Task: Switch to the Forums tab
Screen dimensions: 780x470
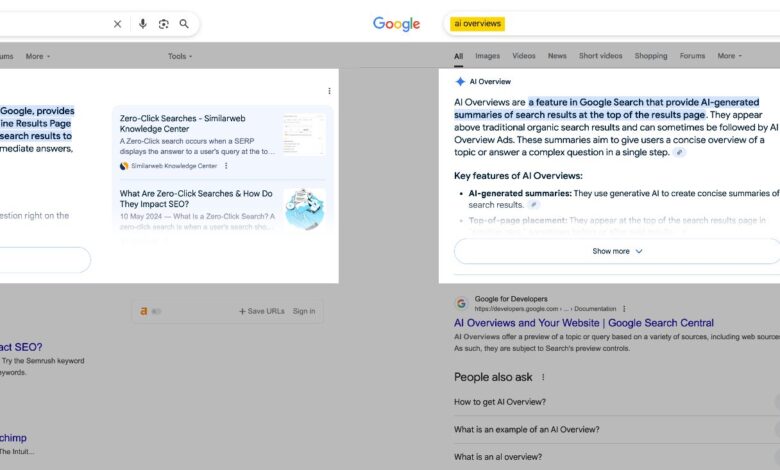Action: [692, 56]
